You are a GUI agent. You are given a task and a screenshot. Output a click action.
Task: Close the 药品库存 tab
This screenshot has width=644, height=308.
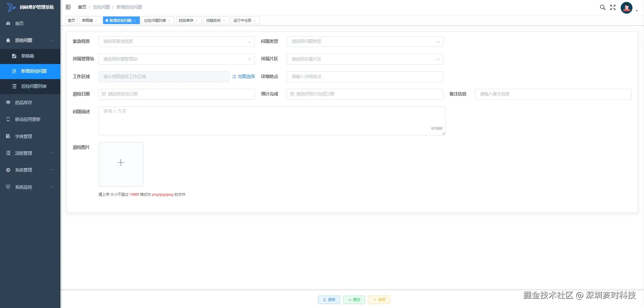(197, 21)
